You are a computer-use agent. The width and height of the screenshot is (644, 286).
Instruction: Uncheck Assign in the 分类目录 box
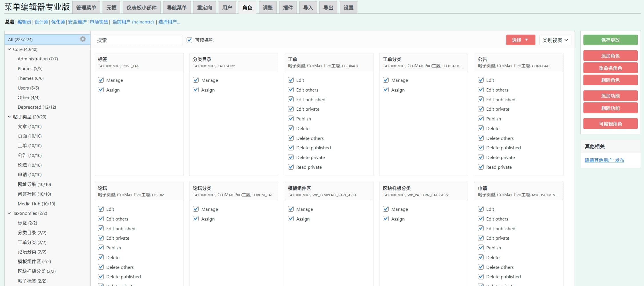pos(196,90)
